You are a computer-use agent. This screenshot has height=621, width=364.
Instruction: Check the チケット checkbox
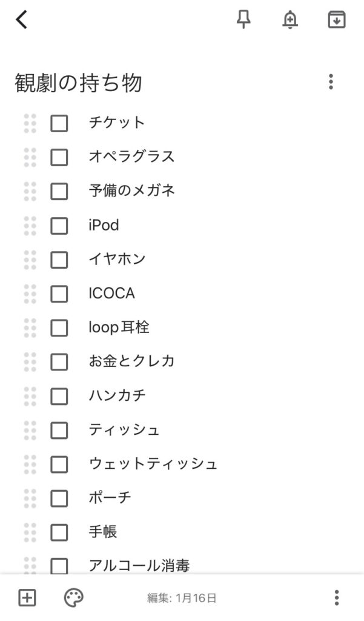(x=59, y=123)
